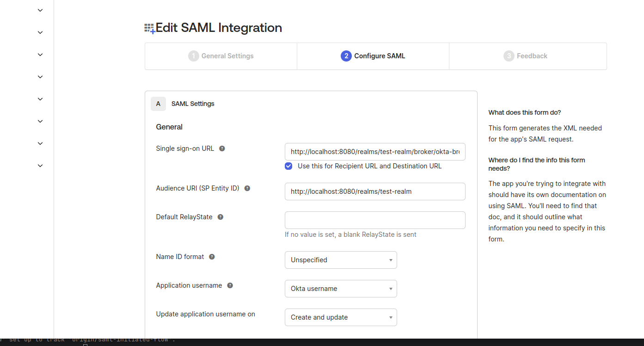Uncheck 'Use this for Recipient URL and Destination URL'
Screen dimensions: 644x346
(x=288, y=166)
